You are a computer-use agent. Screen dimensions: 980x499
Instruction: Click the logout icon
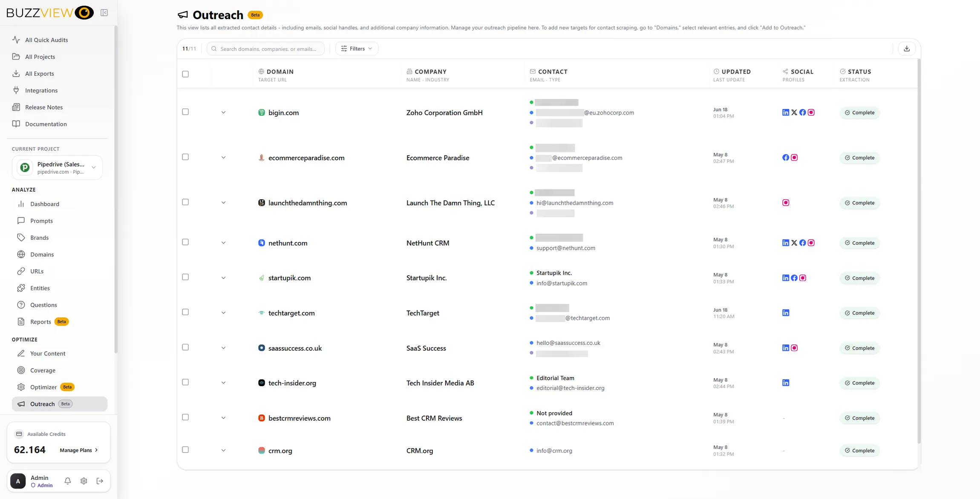(x=100, y=481)
